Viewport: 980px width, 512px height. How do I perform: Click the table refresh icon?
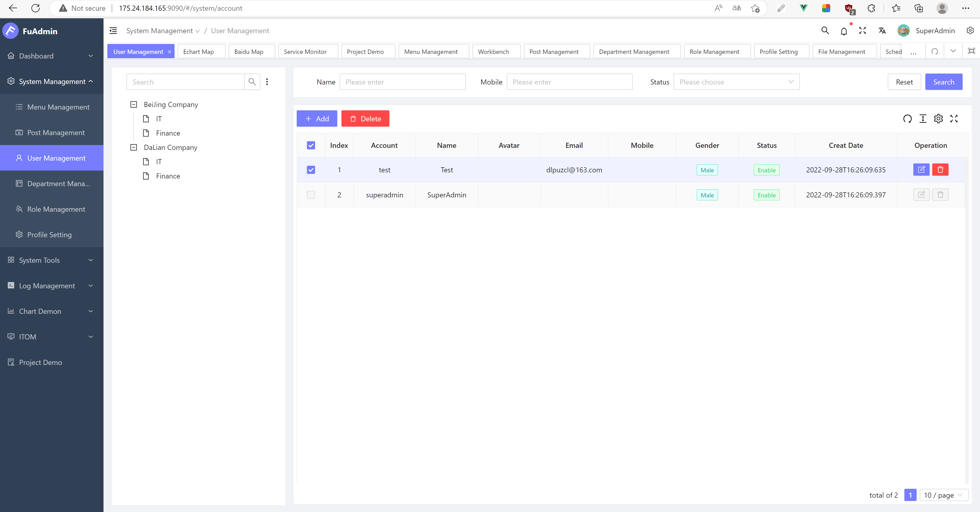click(x=907, y=119)
